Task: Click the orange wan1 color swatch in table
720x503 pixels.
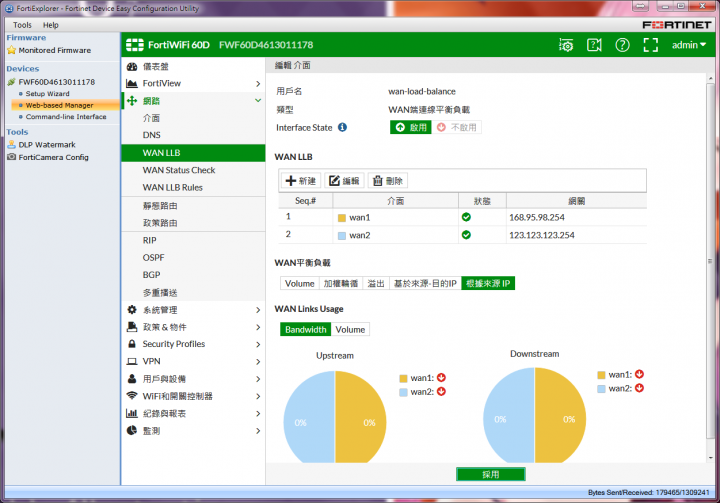Action: pyautogui.click(x=342, y=218)
